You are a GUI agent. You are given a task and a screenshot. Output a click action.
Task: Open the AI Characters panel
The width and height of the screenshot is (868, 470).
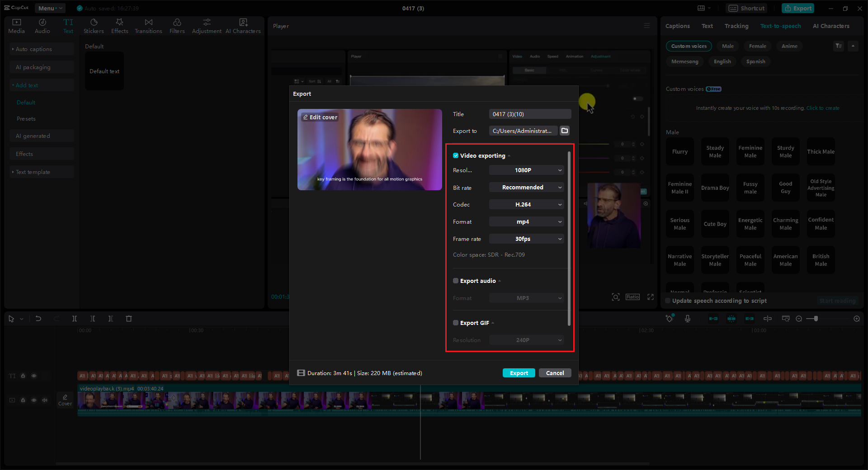point(243,25)
